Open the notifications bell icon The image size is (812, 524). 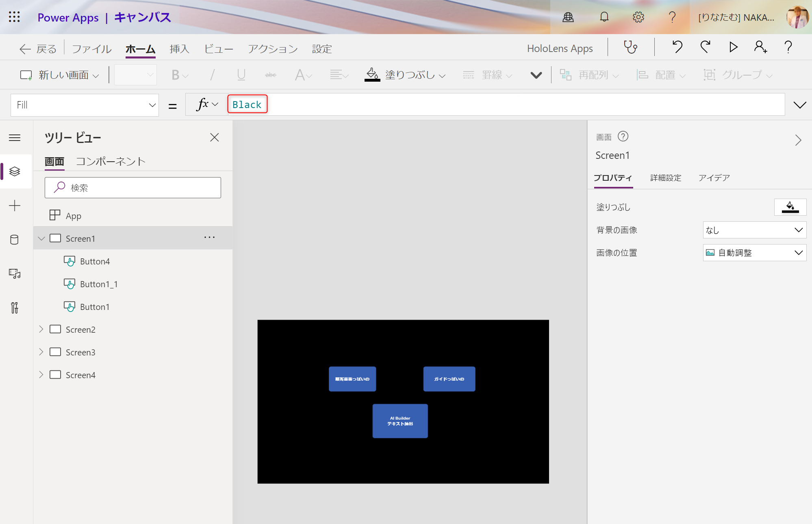click(604, 17)
